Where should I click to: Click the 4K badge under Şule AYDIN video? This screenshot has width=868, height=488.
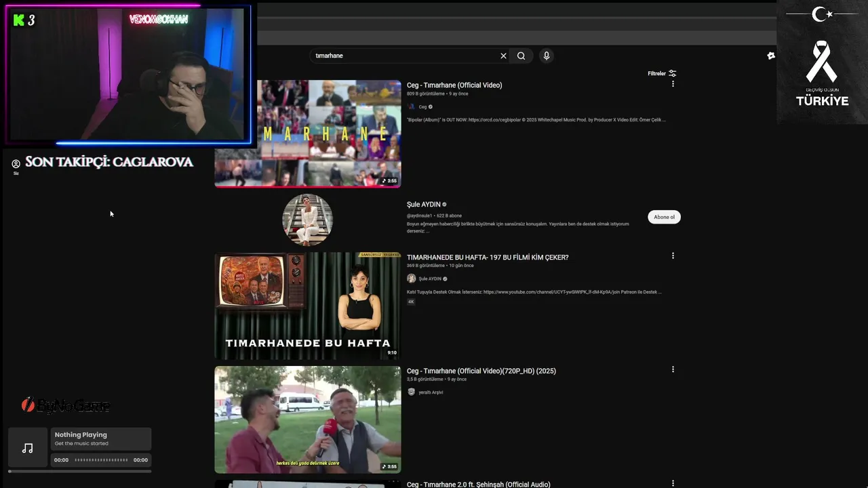411,302
